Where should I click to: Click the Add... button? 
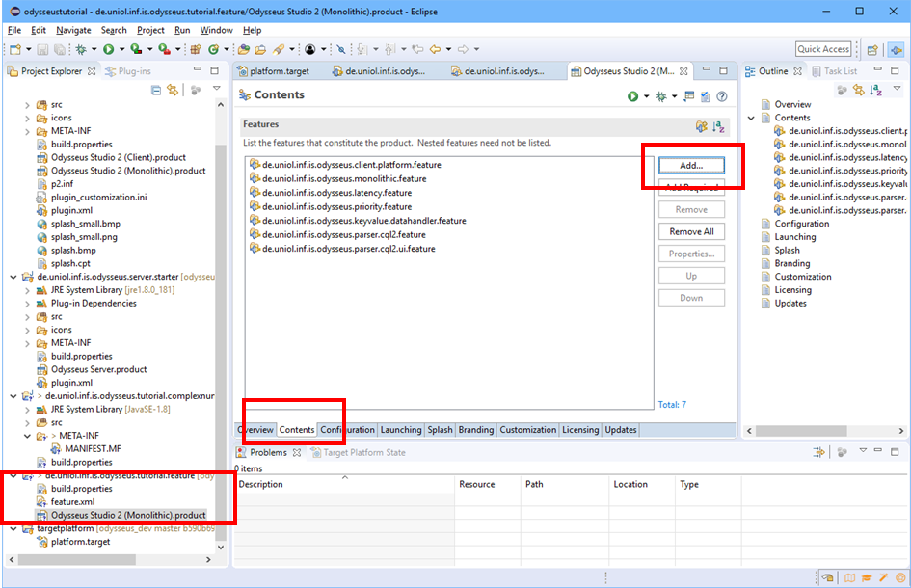691,165
